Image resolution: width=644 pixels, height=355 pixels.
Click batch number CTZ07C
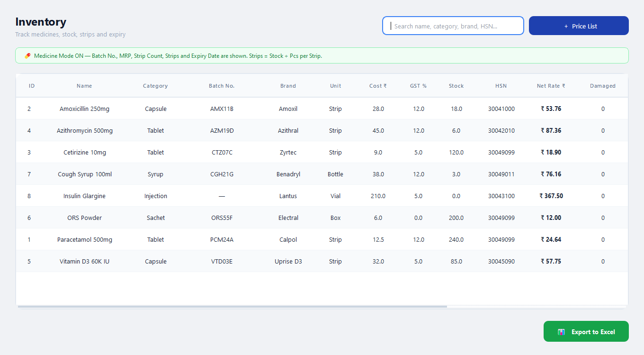[x=222, y=152]
